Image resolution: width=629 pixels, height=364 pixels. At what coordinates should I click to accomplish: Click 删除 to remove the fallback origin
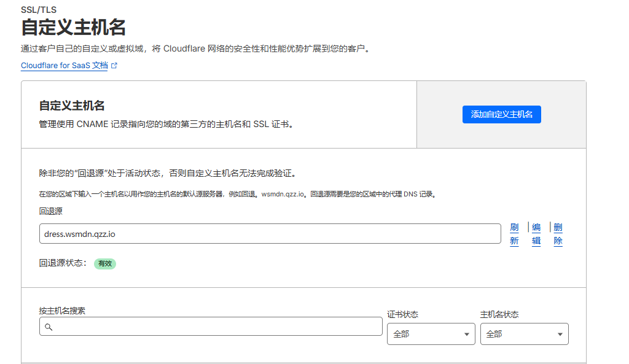coord(558,234)
